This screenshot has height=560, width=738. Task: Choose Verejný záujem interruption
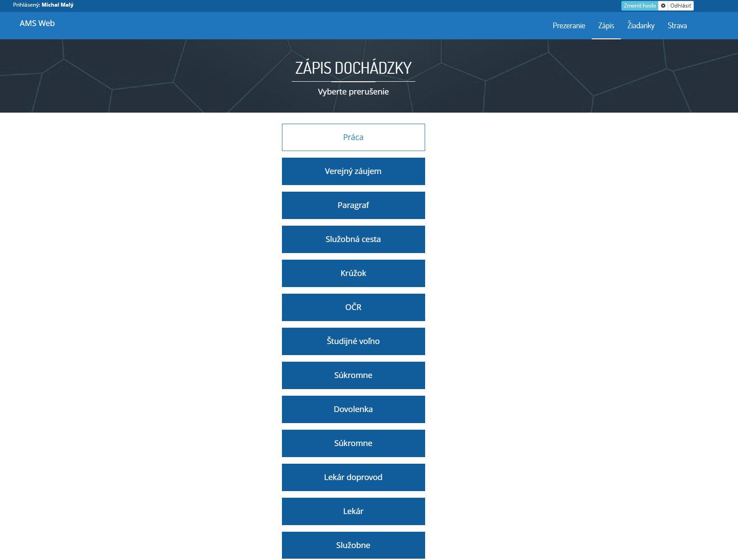tap(353, 171)
